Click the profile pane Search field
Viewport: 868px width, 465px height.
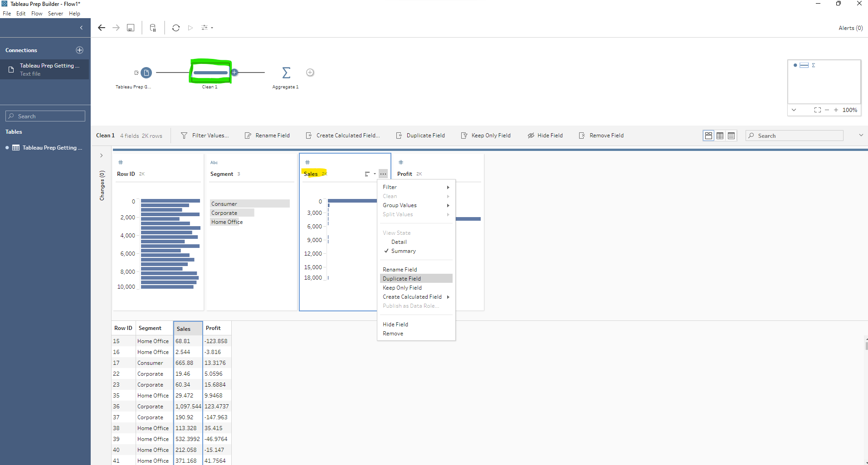(x=795, y=136)
